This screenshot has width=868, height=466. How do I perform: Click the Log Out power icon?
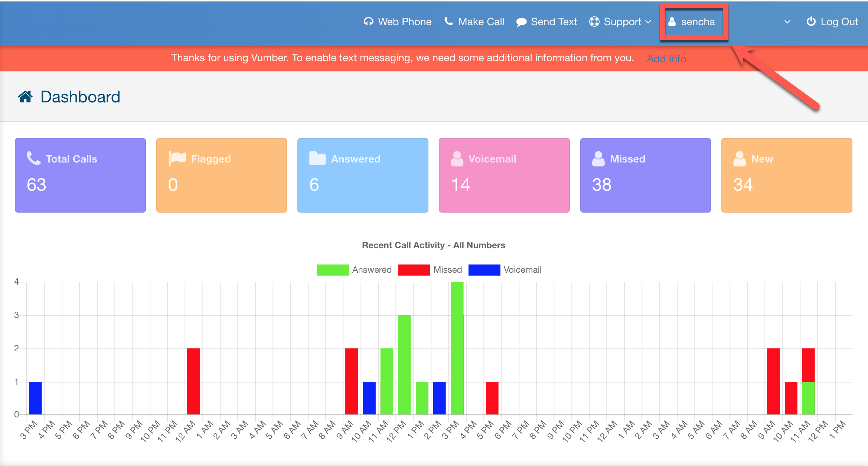(x=811, y=22)
